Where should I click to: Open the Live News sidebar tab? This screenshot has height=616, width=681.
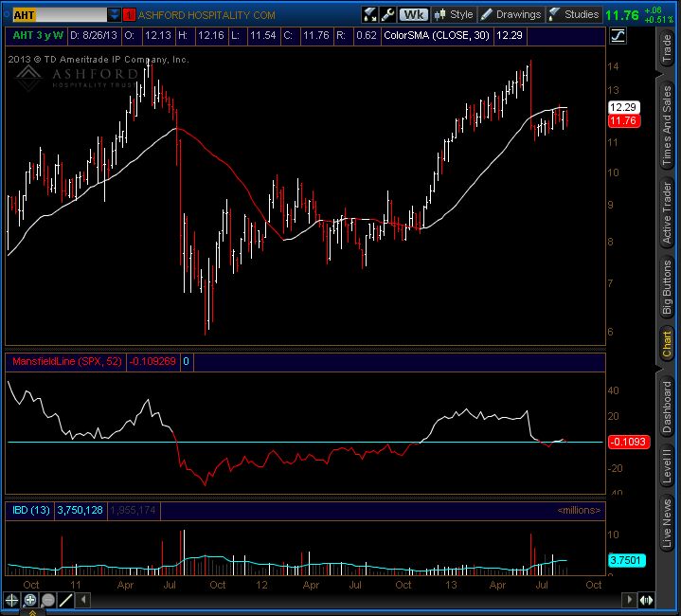click(667, 523)
